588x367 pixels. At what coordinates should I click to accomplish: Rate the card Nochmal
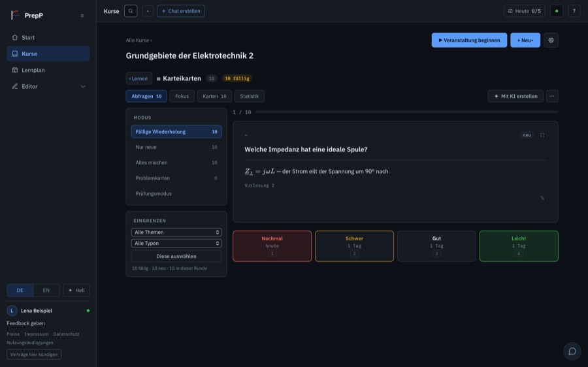coord(272,246)
